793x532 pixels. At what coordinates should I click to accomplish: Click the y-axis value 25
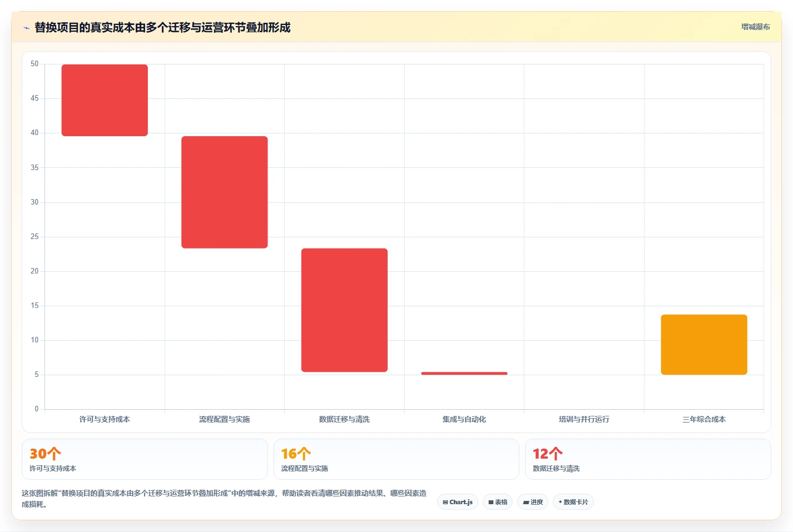click(x=34, y=237)
